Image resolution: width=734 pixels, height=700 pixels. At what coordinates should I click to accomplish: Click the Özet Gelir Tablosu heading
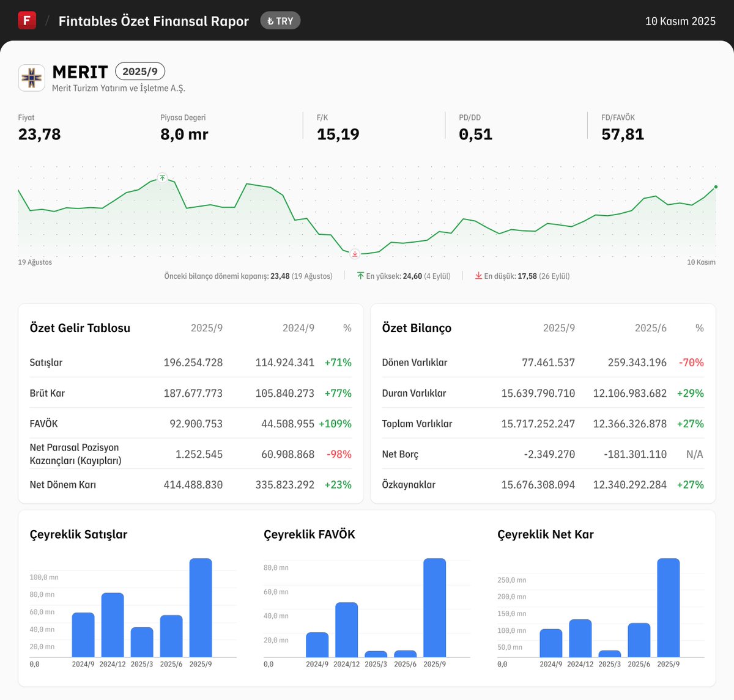coord(80,328)
